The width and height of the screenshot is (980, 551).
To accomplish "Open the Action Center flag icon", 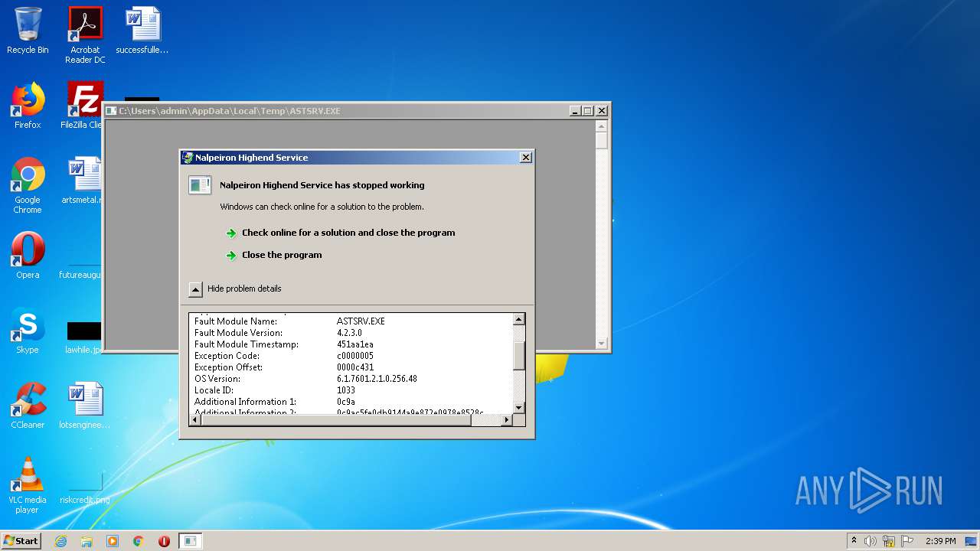I will [907, 541].
